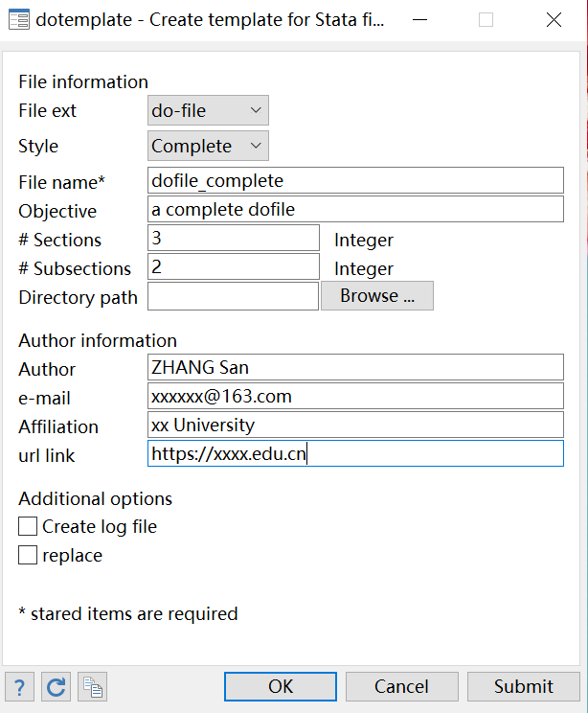The width and height of the screenshot is (588, 713).
Task: Click the Author field with ZHANG San
Action: coord(355,367)
